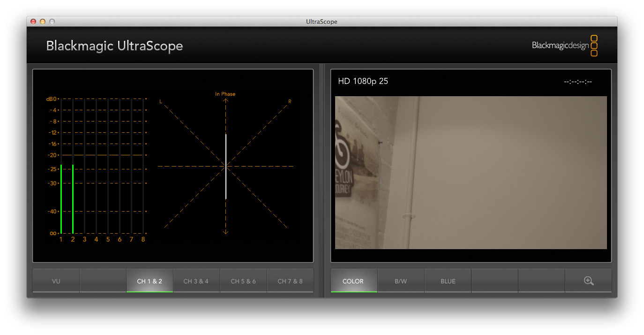Click the Blackmagicdesign logo
The width and height of the screenshot is (644, 335).
565,46
